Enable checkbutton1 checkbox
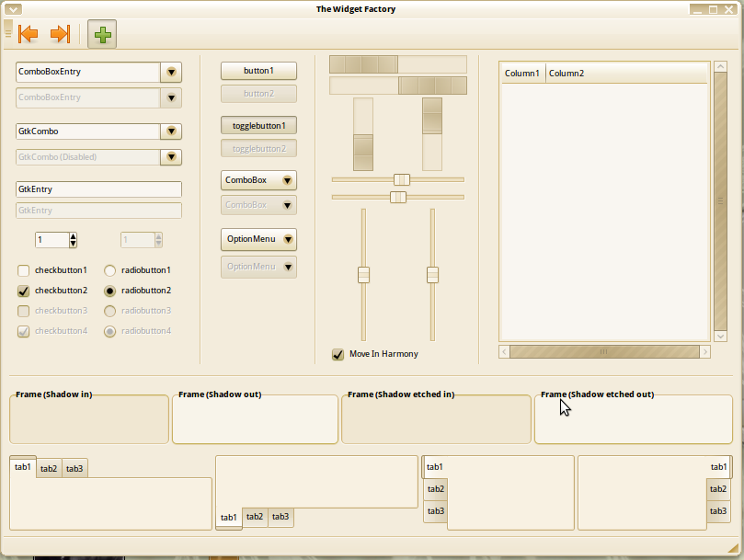 [24, 270]
